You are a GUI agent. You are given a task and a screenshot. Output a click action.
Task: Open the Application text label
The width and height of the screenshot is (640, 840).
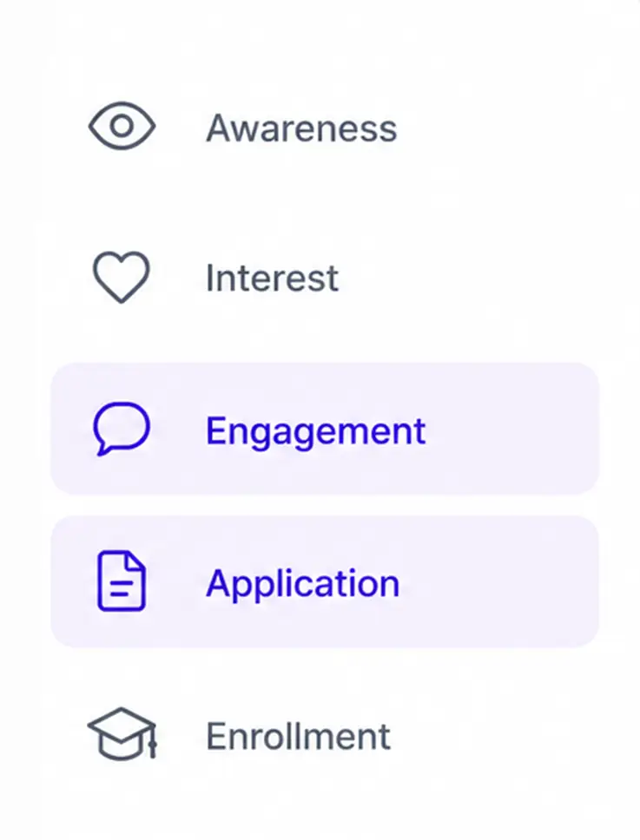[303, 585]
